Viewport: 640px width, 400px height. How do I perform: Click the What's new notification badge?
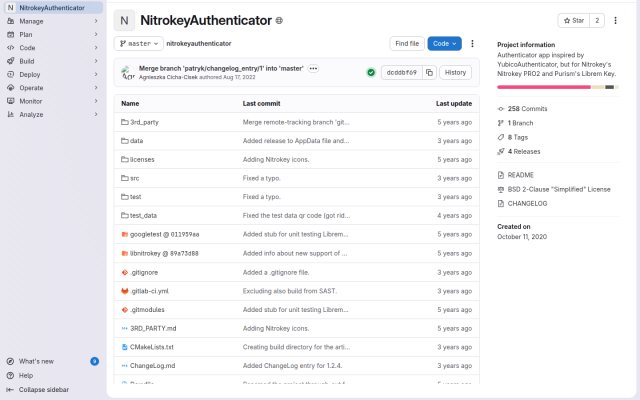click(94, 361)
